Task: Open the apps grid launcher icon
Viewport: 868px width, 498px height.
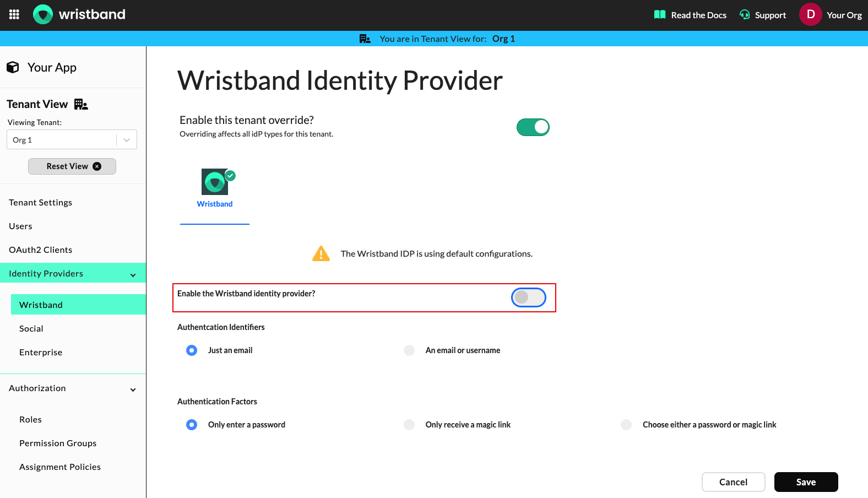Action: [14, 14]
